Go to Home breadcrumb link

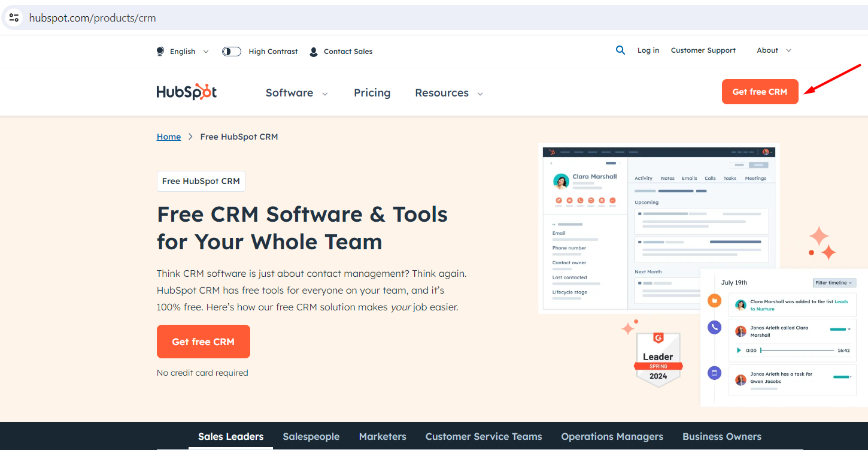(169, 137)
